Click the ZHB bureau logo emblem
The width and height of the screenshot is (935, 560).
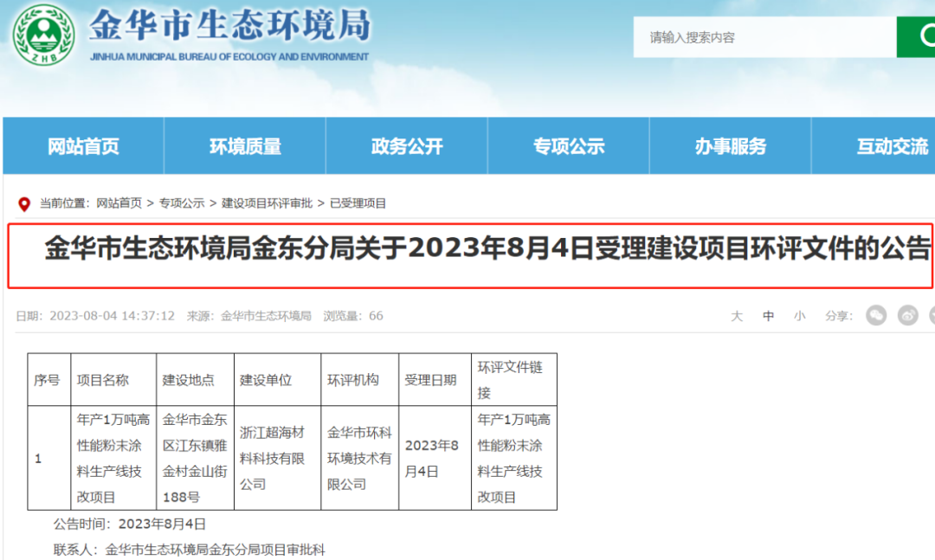coord(42,36)
